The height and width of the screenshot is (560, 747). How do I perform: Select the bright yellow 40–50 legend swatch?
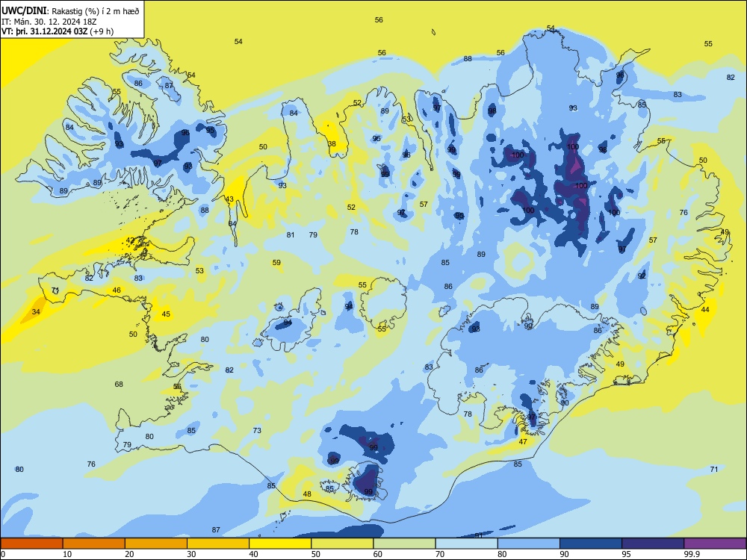[280, 544]
